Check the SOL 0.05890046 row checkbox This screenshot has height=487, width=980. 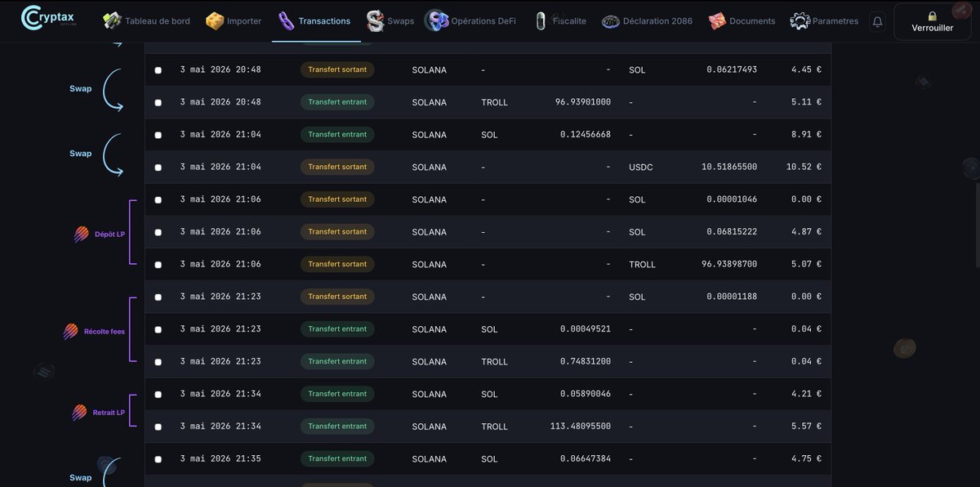coord(158,395)
